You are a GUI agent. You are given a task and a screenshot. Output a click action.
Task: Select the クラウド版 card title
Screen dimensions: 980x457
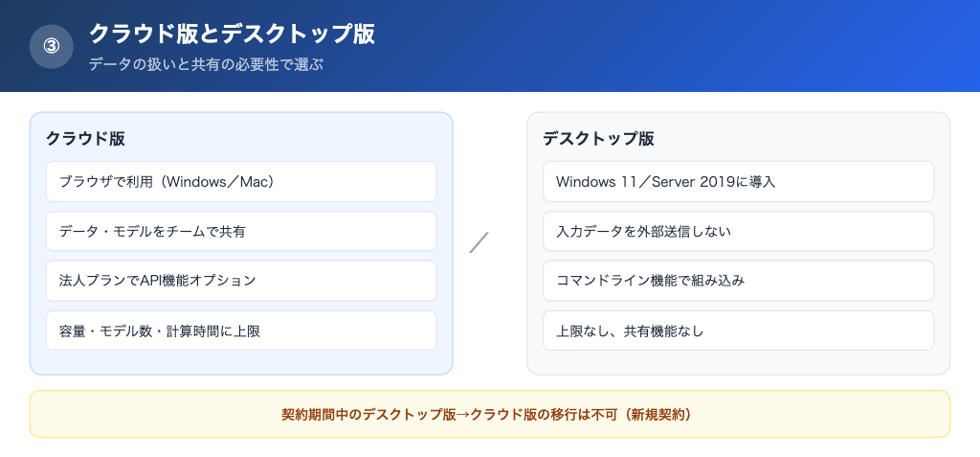click(x=85, y=139)
